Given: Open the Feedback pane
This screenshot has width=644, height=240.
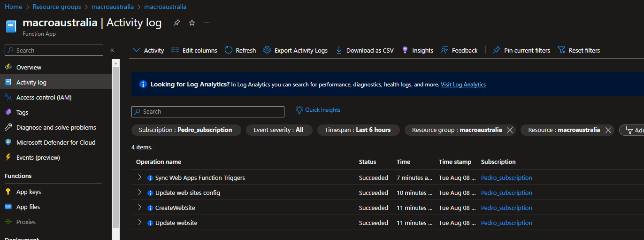Looking at the screenshot, I should 459,50.
